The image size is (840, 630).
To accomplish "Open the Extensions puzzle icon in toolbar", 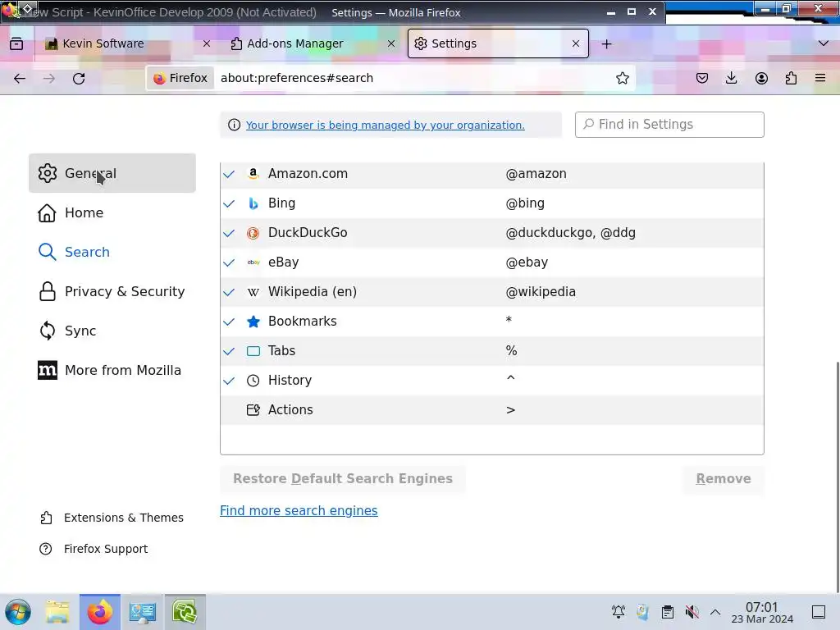I will 791,78.
